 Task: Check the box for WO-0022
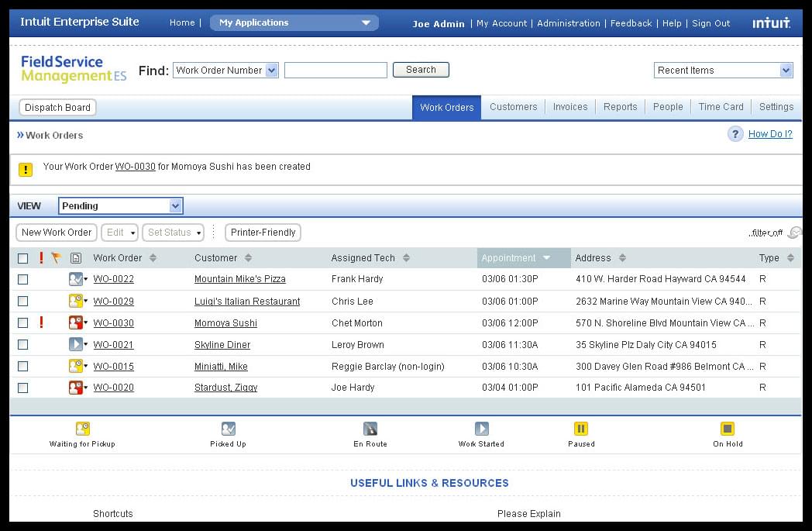point(22,279)
